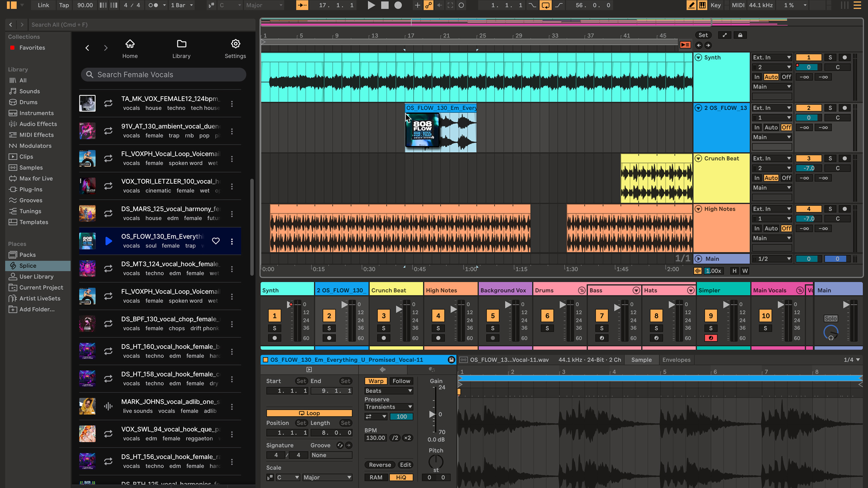Click the Reverse button in the sample panel

point(379,465)
